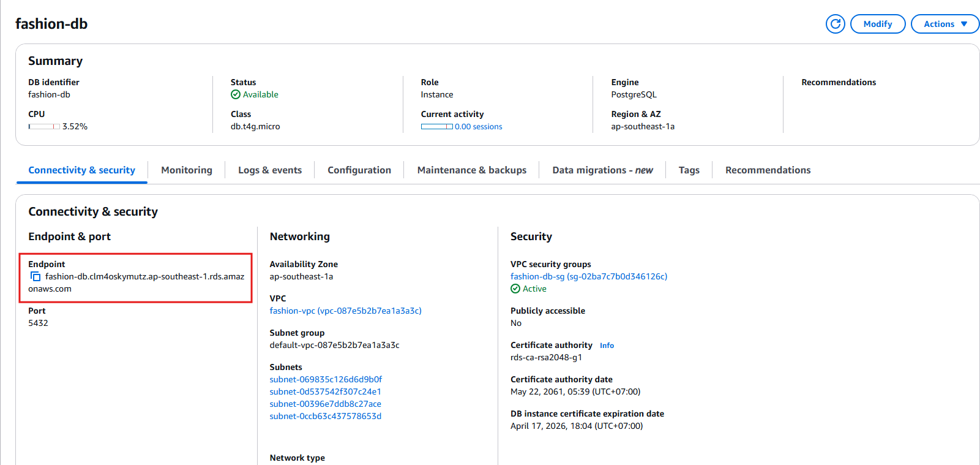Click the May 22, 2061 certificate date
The image size is (980, 465).
[575, 391]
